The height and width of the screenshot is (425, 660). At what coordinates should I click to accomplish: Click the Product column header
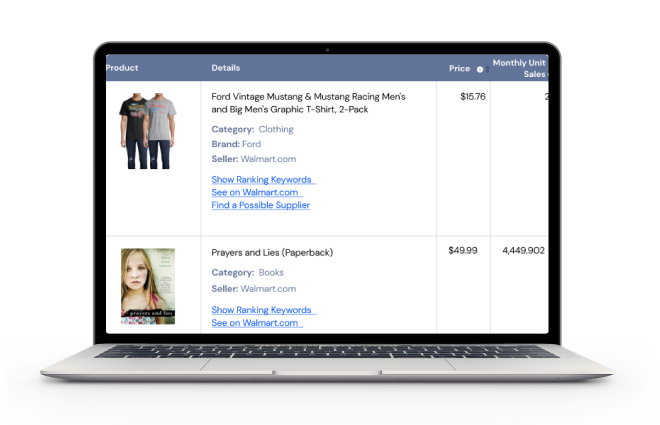tap(122, 68)
